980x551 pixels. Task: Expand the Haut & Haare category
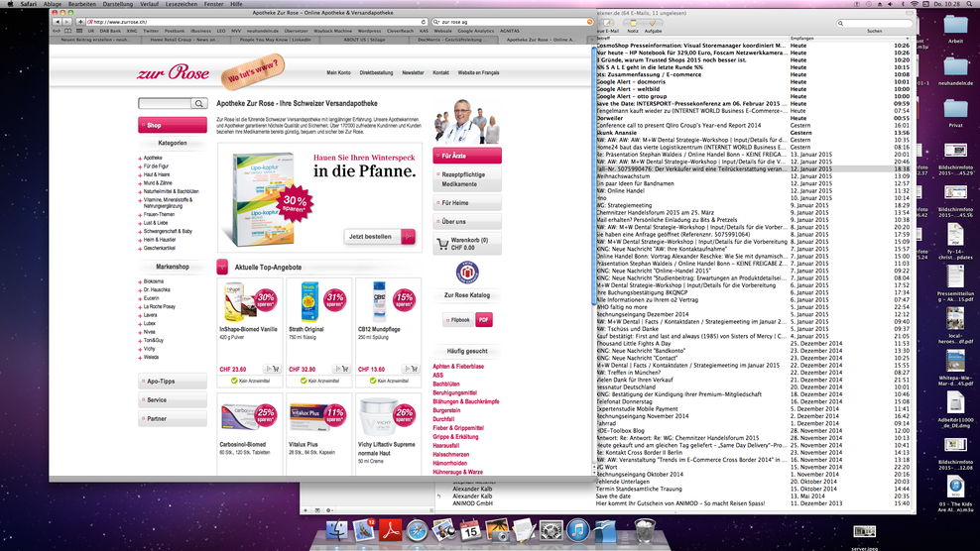(x=140, y=175)
